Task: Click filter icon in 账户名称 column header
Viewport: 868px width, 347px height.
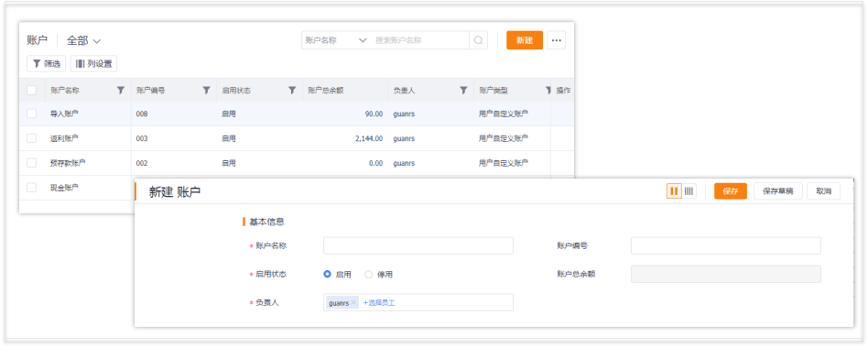Action: 121,91
